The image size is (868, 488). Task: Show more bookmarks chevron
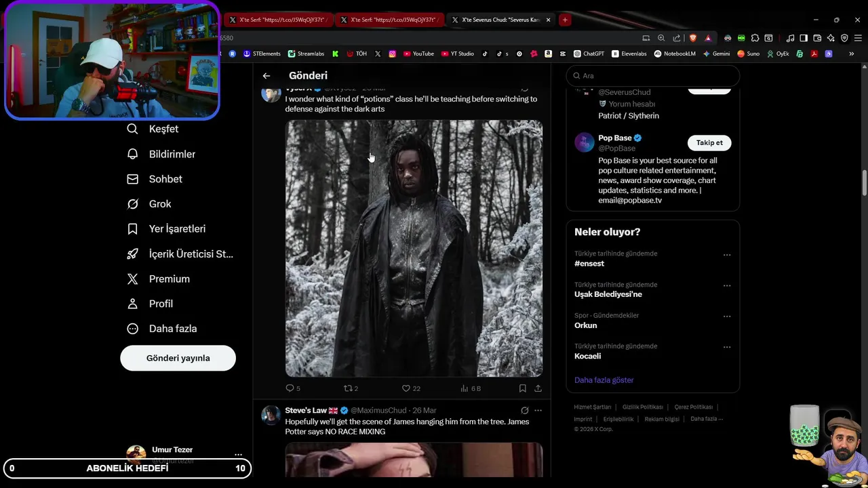[851, 54]
